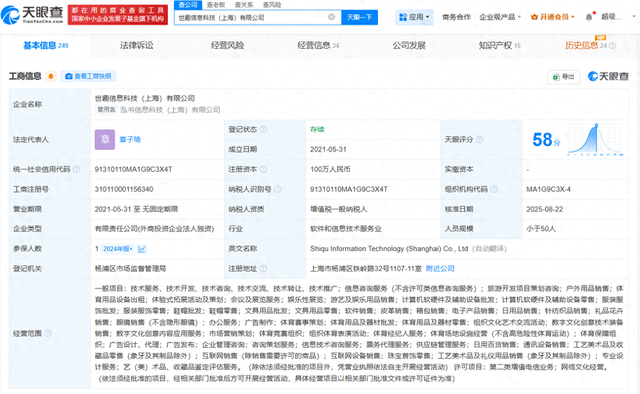
Task: Click the former name 泓书信息科技（上海）有限公司
Action: coord(170,110)
